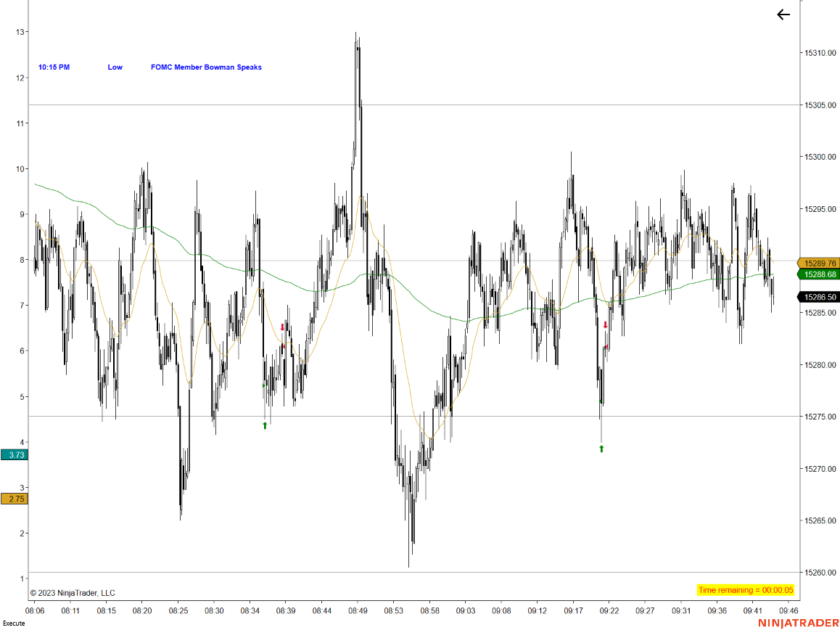Click the green buy arrow near 08:36
The height and width of the screenshot is (630, 840).
click(x=265, y=425)
